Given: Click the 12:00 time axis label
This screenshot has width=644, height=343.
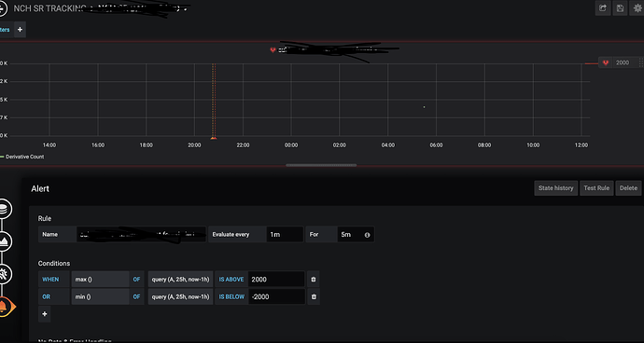Looking at the screenshot, I should [x=581, y=145].
